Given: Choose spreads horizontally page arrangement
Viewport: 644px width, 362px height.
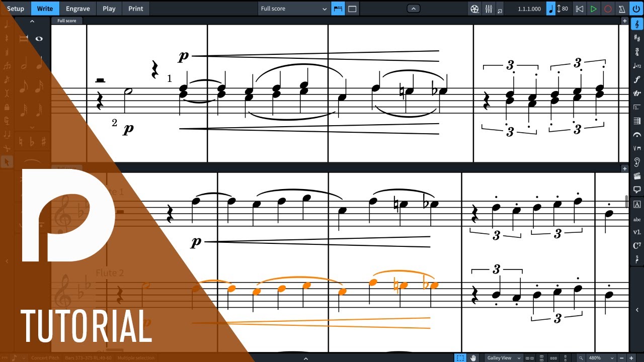Looking at the screenshot, I should (x=529, y=358).
